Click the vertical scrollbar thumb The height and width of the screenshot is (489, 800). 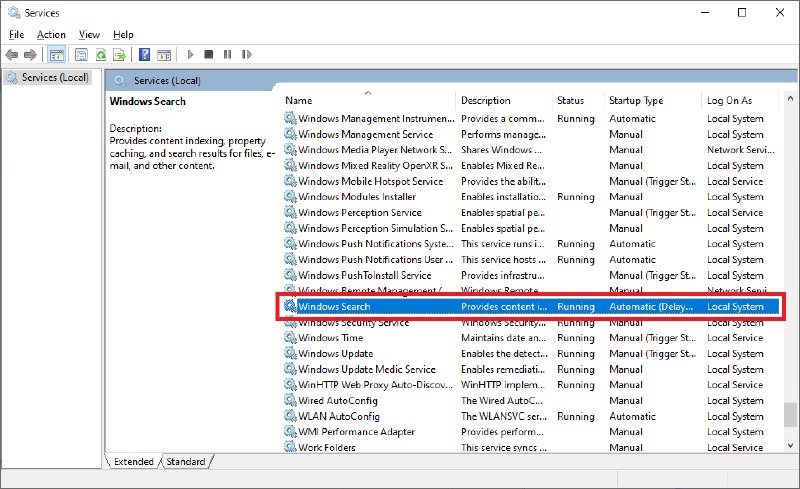pyautogui.click(x=790, y=414)
